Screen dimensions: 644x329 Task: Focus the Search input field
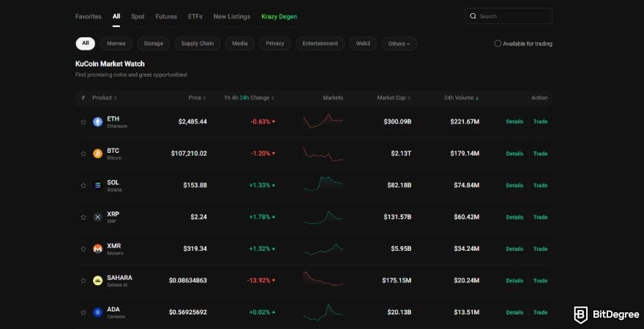pyautogui.click(x=509, y=16)
